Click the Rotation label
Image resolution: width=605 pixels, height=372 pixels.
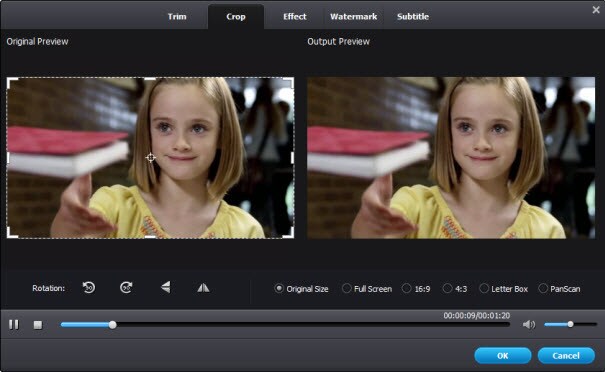(49, 288)
